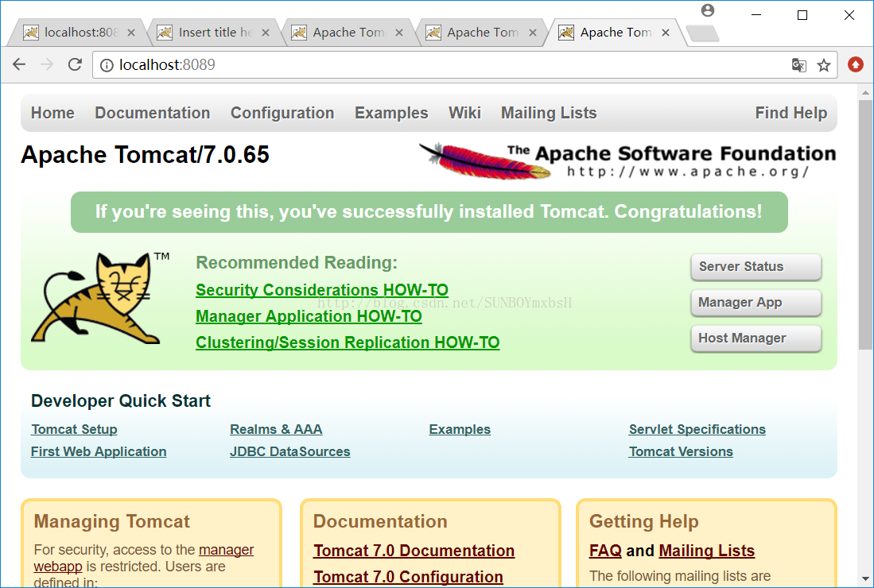Image resolution: width=874 pixels, height=588 pixels.
Task: Close the second Apache Tomcat tab
Action: tap(533, 33)
